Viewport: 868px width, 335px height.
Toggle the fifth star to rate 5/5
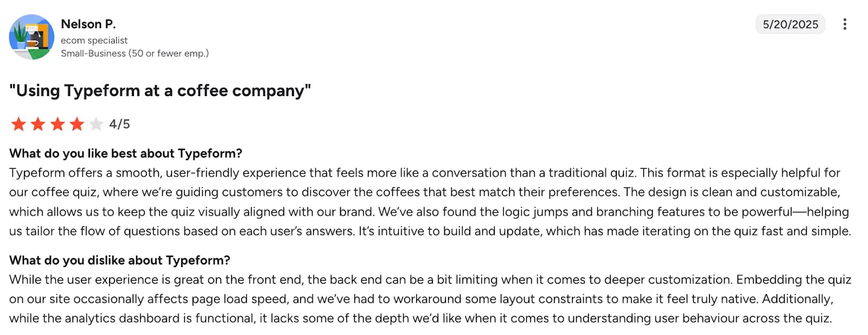96,124
